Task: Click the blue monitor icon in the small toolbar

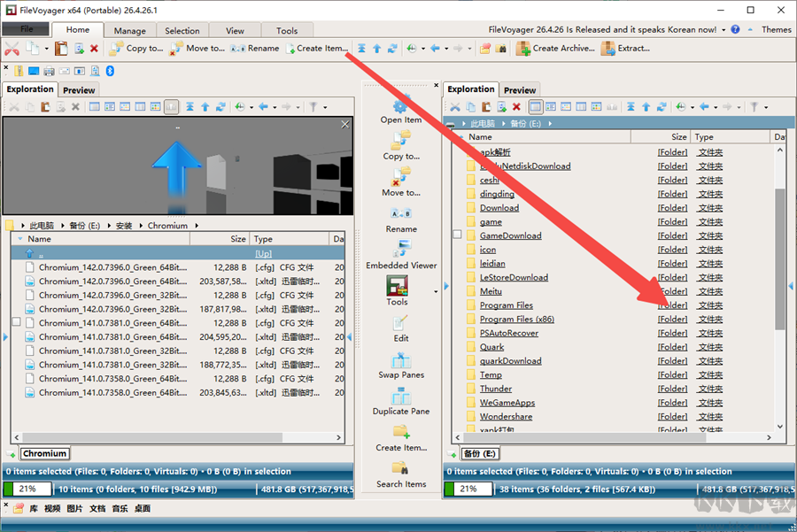Action: pos(34,71)
